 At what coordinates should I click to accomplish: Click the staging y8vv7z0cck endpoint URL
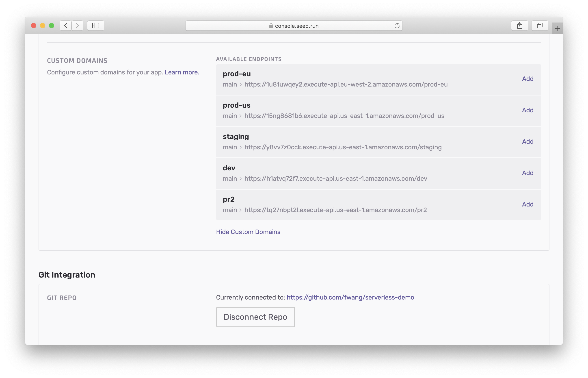343,147
